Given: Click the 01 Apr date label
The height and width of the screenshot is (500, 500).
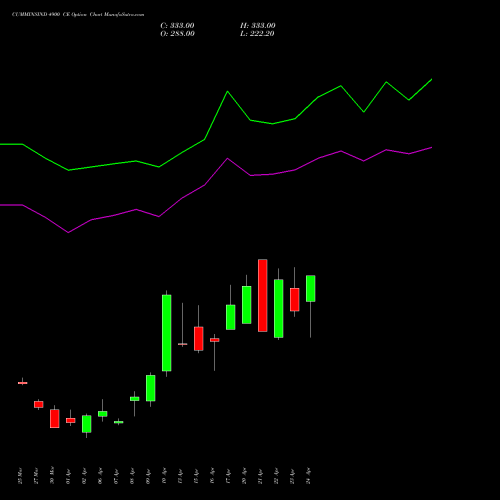Looking at the screenshot, I should [x=68, y=476].
